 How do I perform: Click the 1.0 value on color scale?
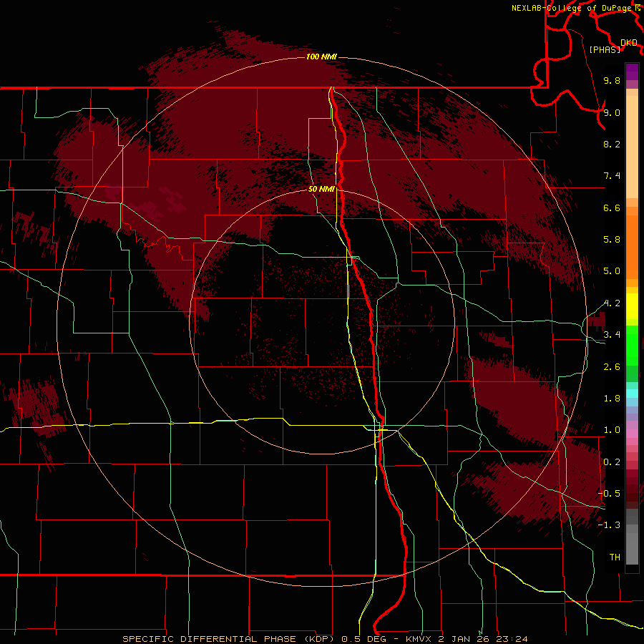click(x=612, y=430)
